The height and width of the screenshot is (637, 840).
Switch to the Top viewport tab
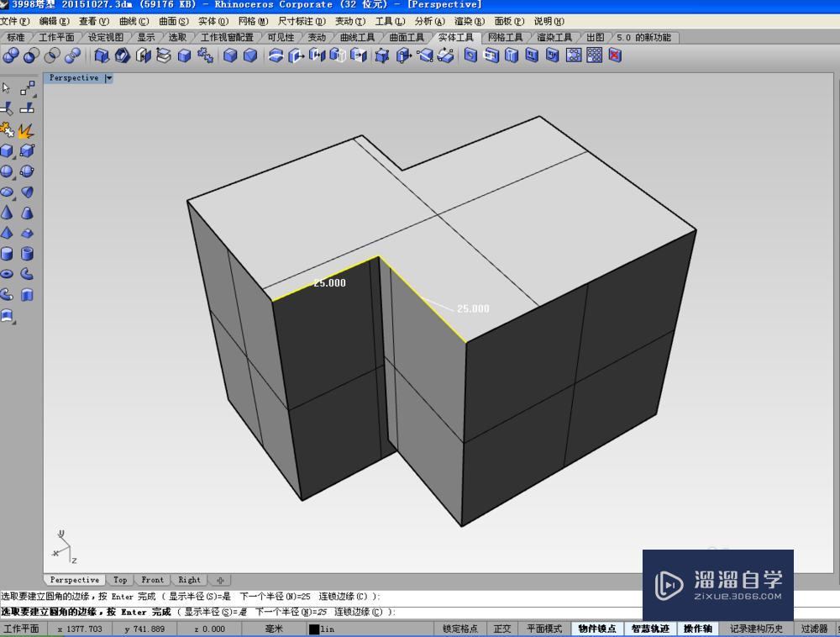click(120, 580)
